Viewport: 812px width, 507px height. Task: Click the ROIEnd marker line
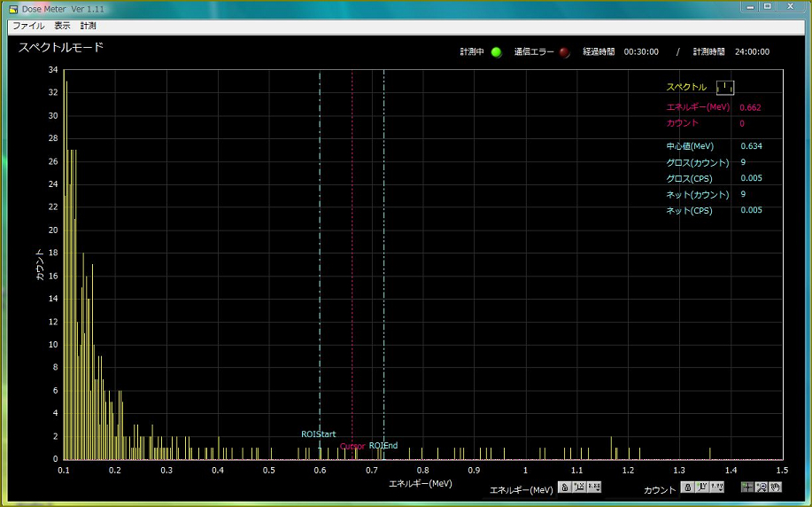(383, 266)
